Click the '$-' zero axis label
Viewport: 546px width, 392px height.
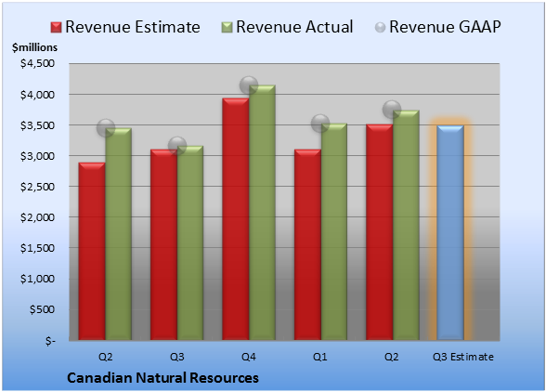coord(50,341)
